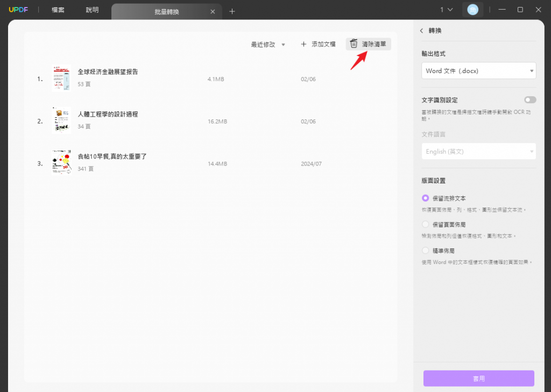551x392 pixels.
Task: Open the English (英文) document language dropdown
Action: tap(478, 152)
